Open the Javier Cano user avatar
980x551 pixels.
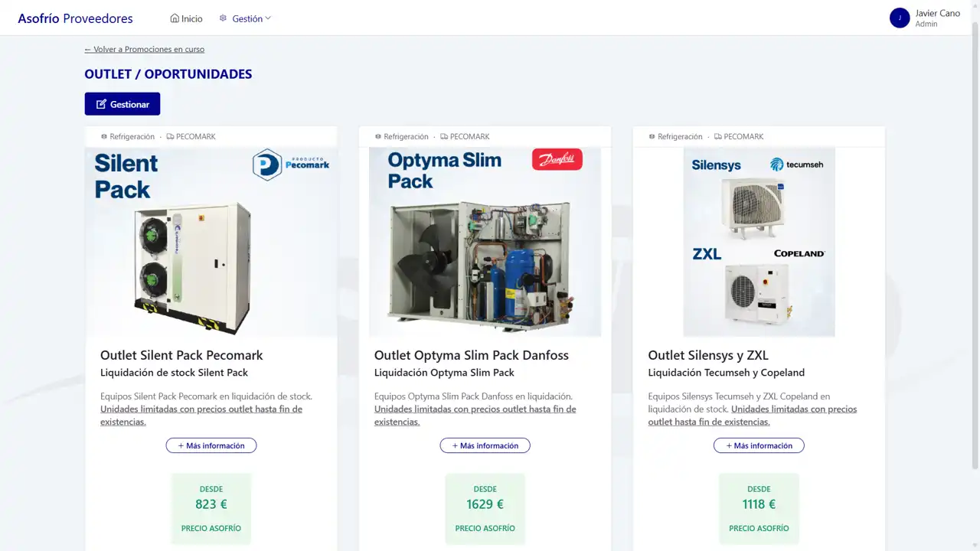click(x=900, y=18)
